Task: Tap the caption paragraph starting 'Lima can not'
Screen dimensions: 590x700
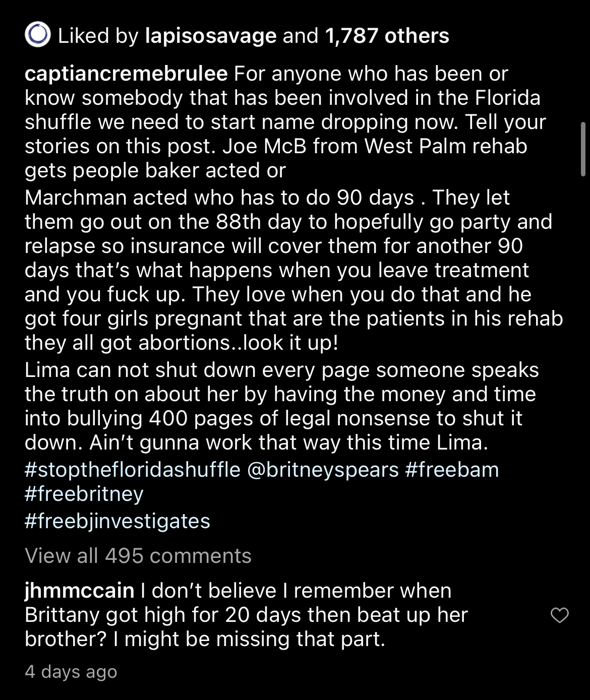Action: click(x=282, y=406)
